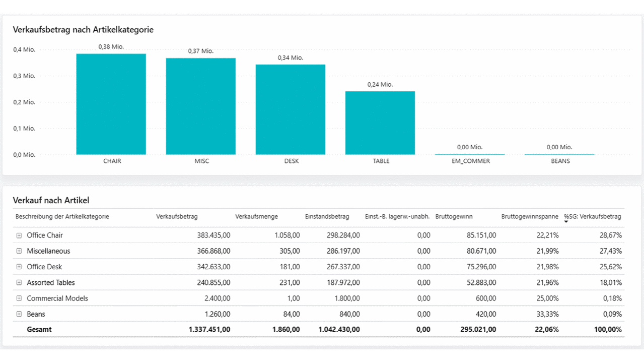This screenshot has width=644, height=363.
Task: Sort by Verkaufsbetrag column header
Action: (177, 217)
